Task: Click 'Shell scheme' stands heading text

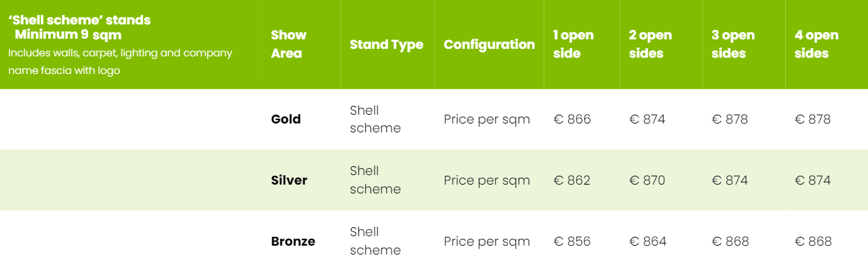Action: point(79,20)
